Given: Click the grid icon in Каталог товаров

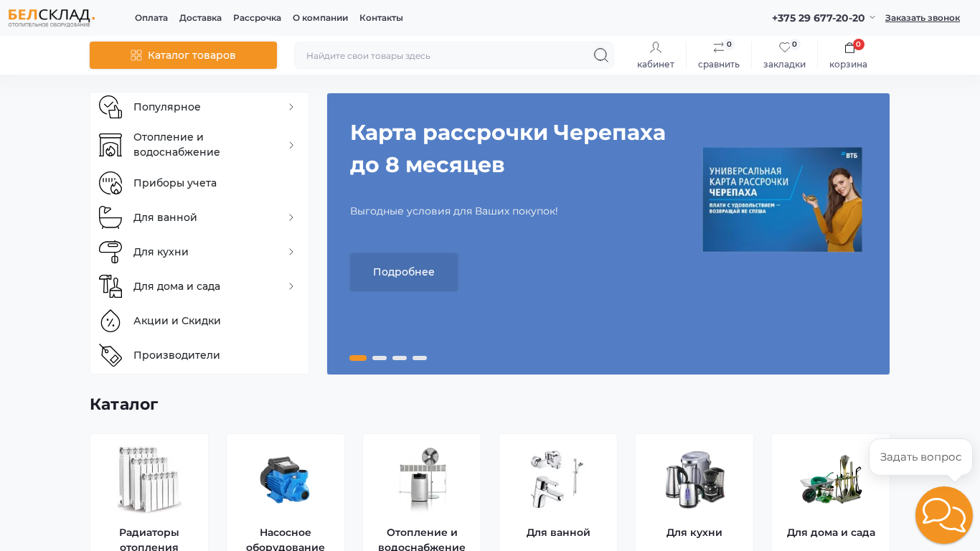Looking at the screenshot, I should pos(136,55).
